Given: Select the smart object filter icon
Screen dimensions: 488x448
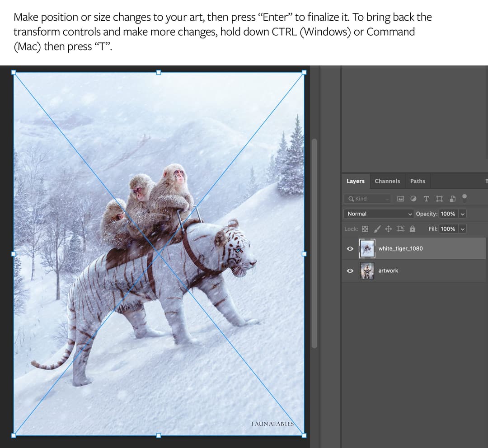Looking at the screenshot, I should point(452,199).
